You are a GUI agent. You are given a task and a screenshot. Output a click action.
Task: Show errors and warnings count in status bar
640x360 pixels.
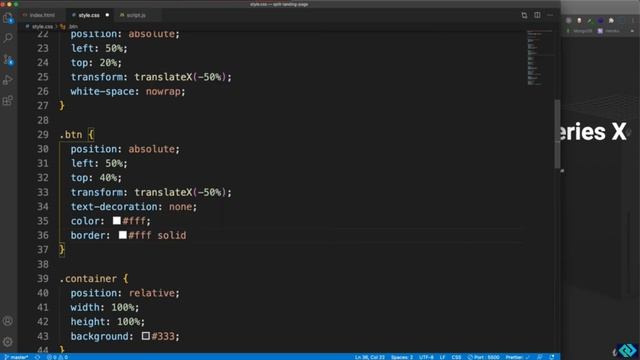tap(57, 357)
